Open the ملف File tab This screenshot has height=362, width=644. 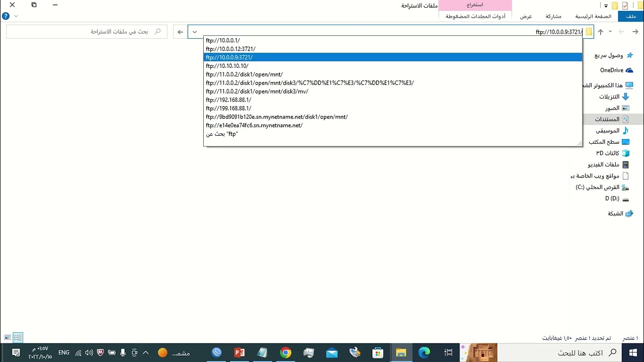[631, 17]
